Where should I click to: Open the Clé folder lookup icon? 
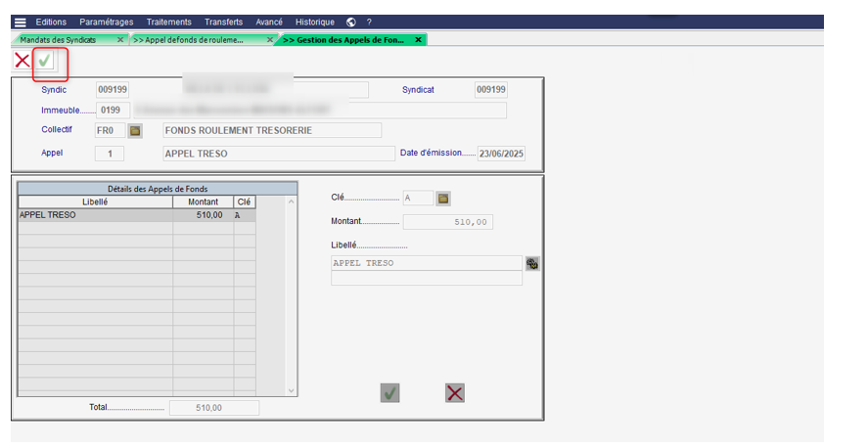point(443,199)
